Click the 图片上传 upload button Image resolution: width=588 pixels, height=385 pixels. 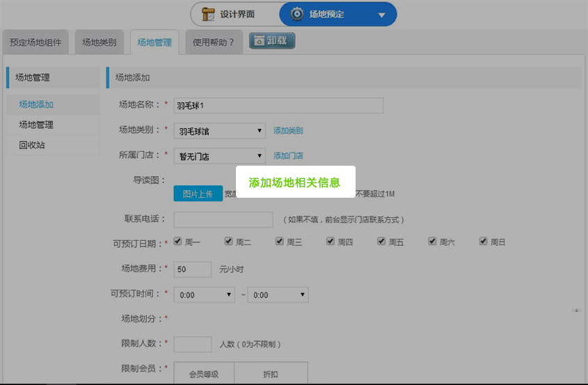pos(198,194)
